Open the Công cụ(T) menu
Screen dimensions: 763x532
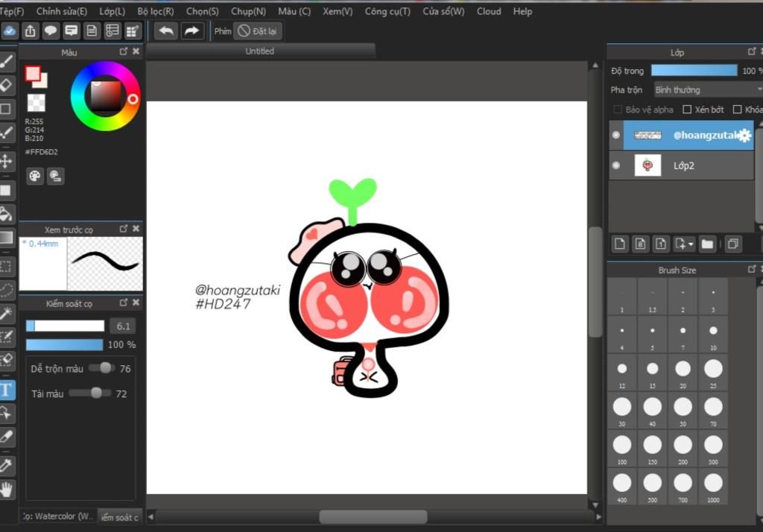[387, 11]
